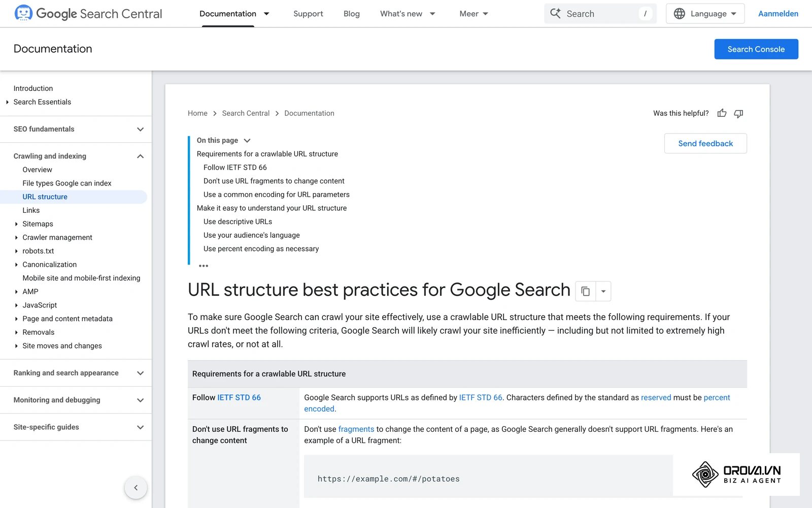Open the Support tab
812x508 pixels.
[308, 14]
